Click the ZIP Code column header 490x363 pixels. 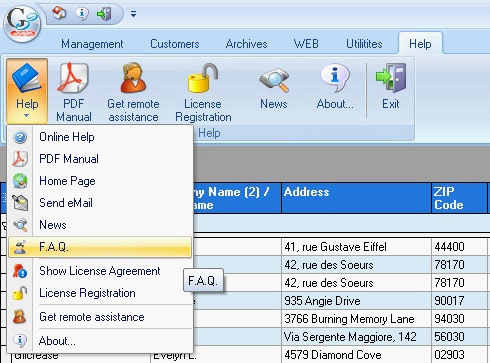point(459,198)
